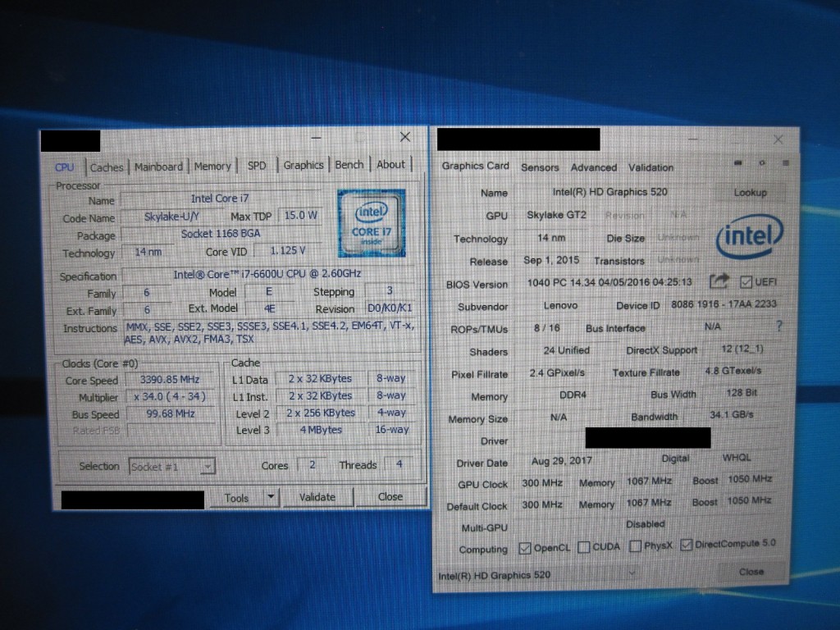The height and width of the screenshot is (630, 840).
Task: Open the Sensors tab in GPU-Z
Action: click(x=540, y=167)
